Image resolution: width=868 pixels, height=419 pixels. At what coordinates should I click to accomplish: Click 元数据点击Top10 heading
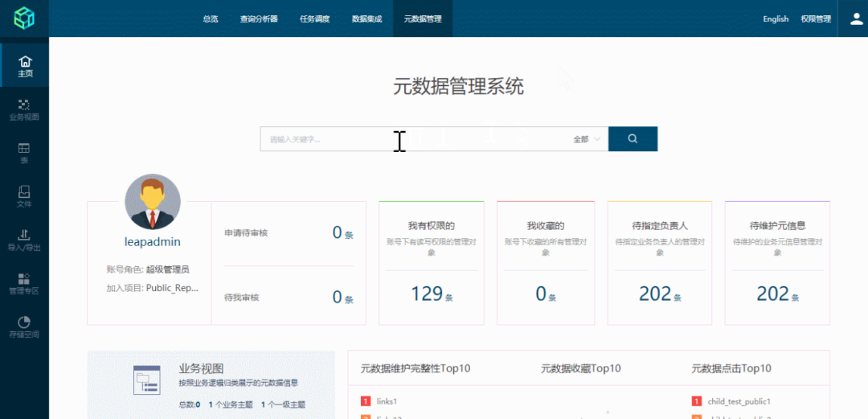pyautogui.click(x=731, y=368)
